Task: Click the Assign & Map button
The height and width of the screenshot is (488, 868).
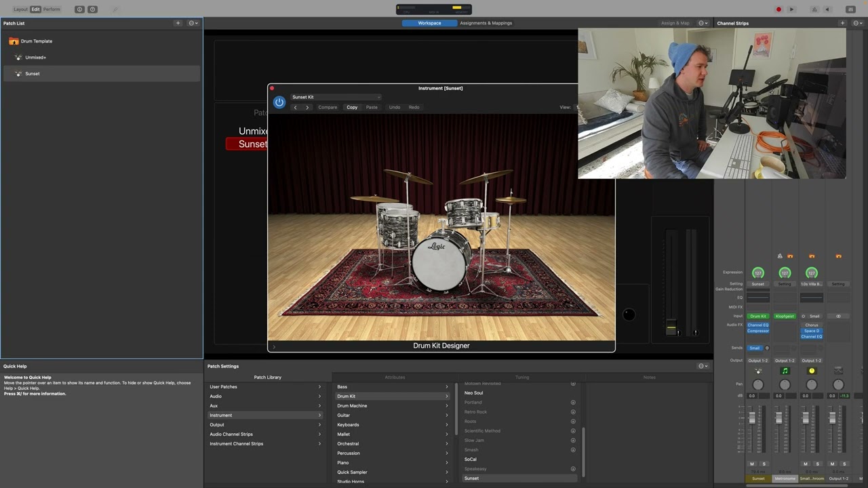Action: [x=675, y=23]
